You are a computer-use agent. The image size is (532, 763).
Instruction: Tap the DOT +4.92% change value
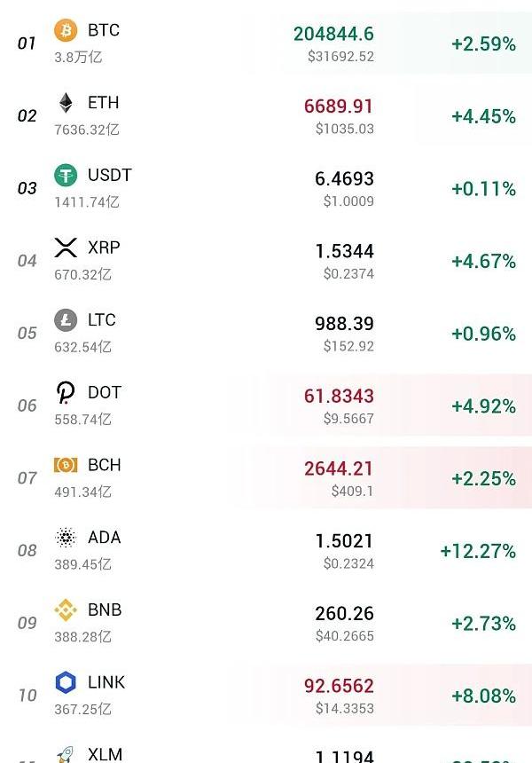coord(483,406)
